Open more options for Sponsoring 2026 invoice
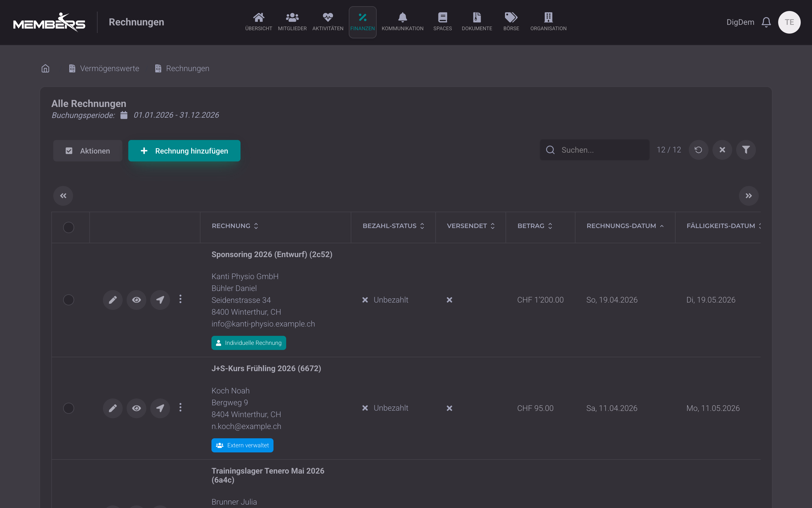The width and height of the screenshot is (812, 508). pos(180,299)
